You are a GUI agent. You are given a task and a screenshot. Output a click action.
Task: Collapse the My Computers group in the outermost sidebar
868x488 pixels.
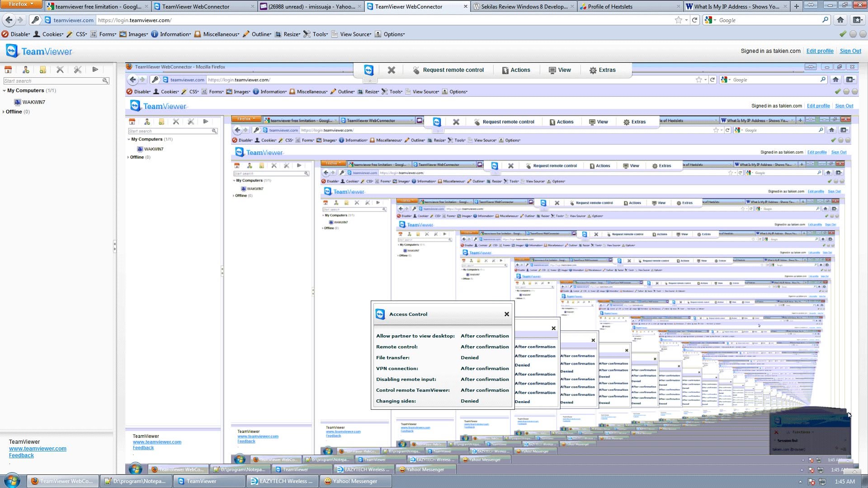click(4, 91)
